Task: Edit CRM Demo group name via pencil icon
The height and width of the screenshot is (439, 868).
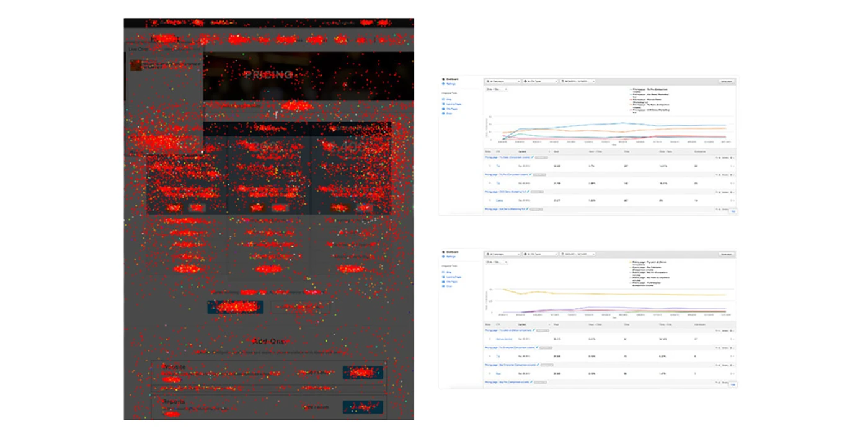Action: pyautogui.click(x=528, y=192)
